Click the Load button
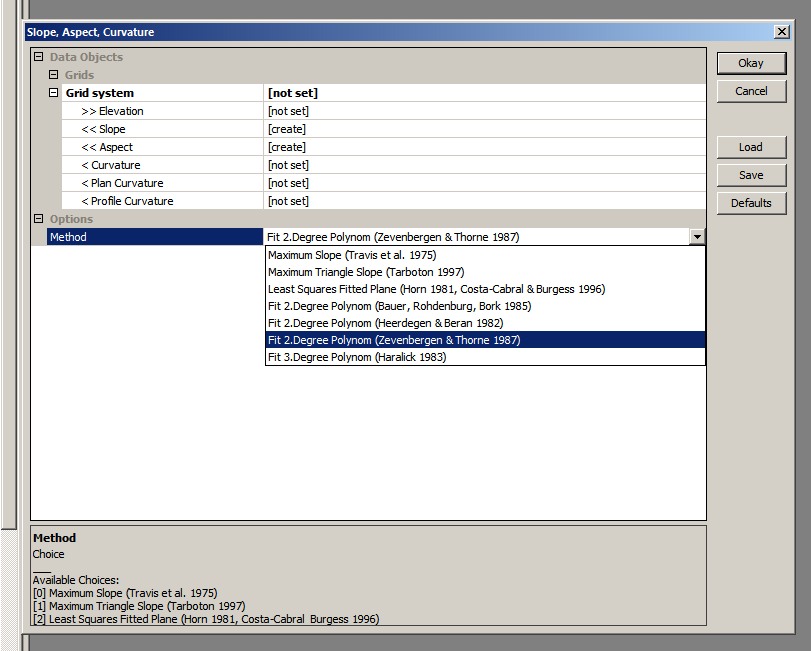Screen dimensions: 811x651 (x=751, y=147)
